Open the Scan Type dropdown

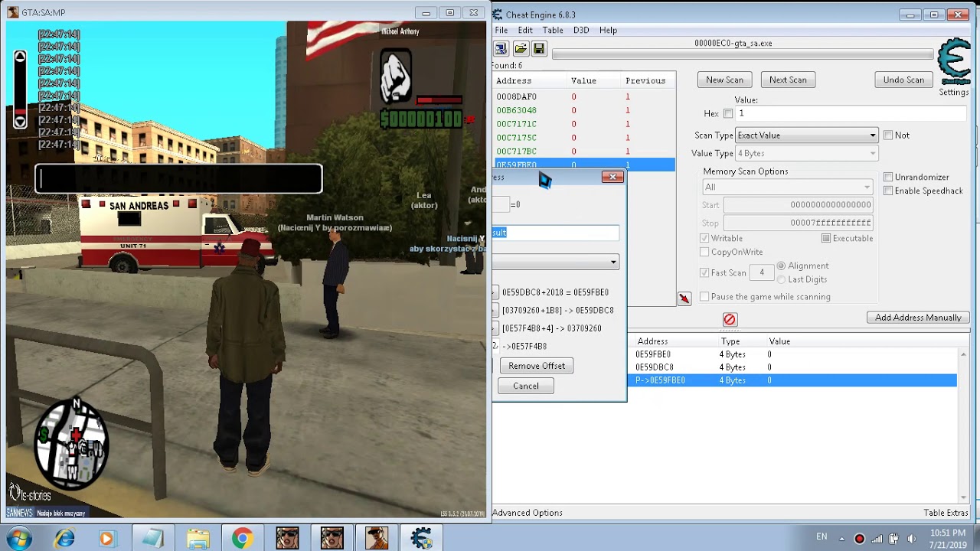[x=806, y=135]
